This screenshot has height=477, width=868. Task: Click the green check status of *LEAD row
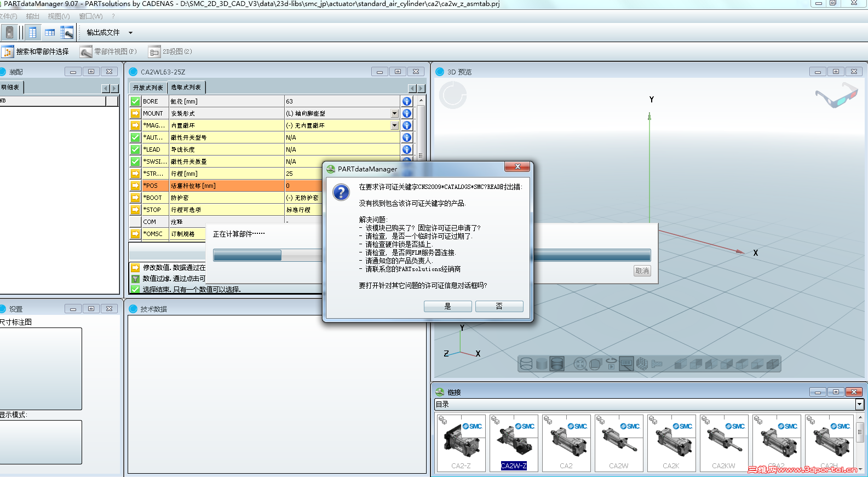point(135,150)
